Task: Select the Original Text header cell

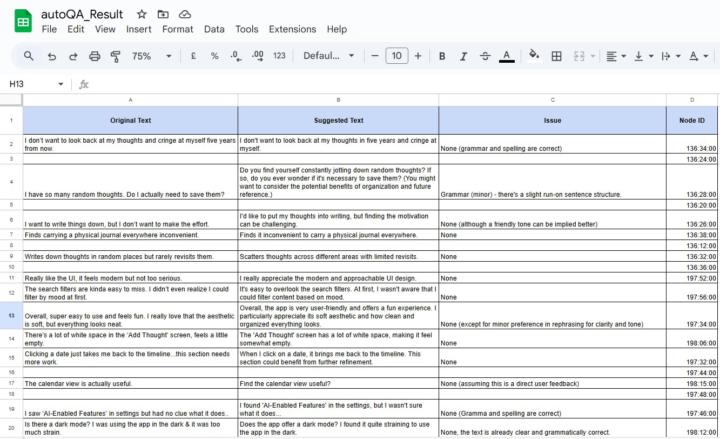Action: coord(130,120)
